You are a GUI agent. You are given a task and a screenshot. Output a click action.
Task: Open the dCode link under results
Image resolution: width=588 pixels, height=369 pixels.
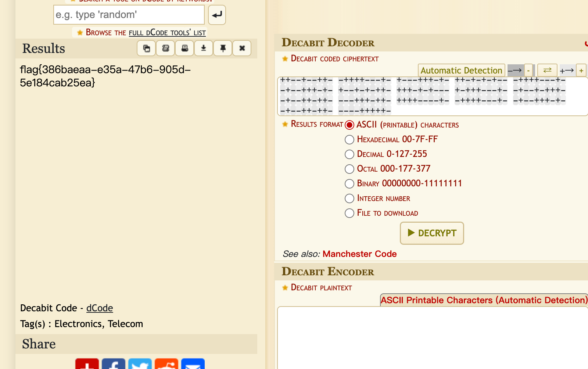(100, 308)
